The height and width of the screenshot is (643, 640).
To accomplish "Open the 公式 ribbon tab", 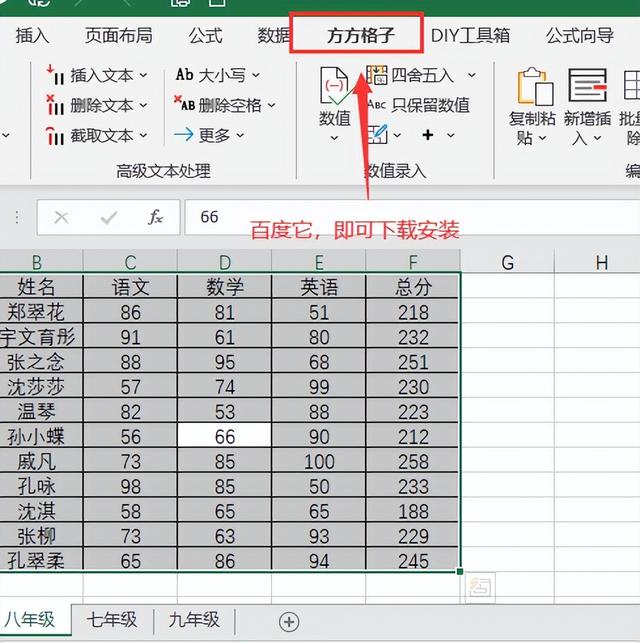I will (205, 36).
